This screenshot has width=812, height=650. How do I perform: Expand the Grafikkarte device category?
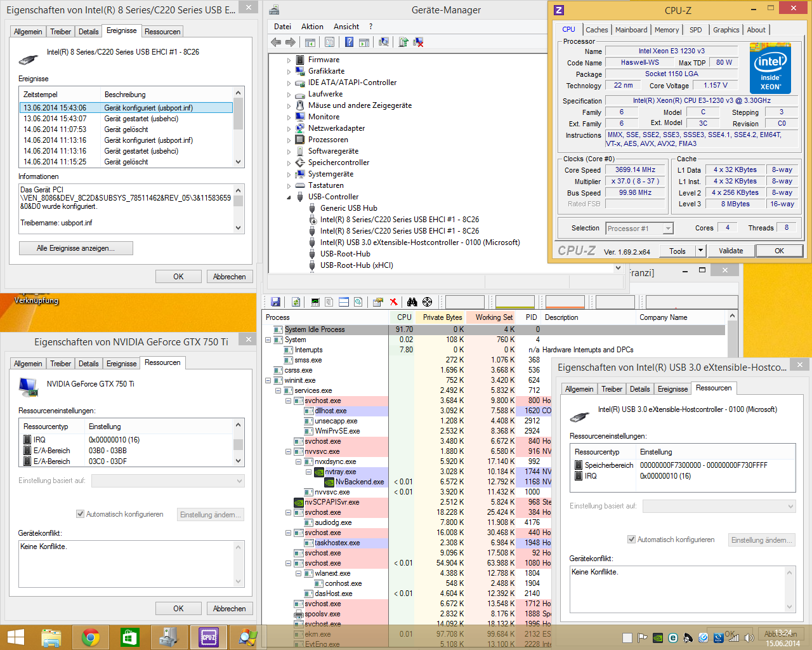[289, 72]
